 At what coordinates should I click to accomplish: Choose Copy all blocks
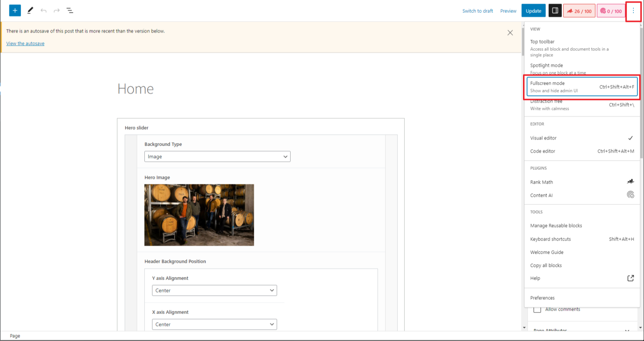pyautogui.click(x=582, y=265)
